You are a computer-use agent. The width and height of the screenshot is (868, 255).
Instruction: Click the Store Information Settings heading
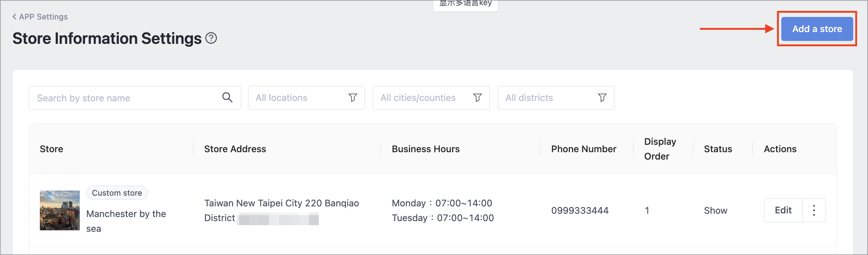coord(107,38)
